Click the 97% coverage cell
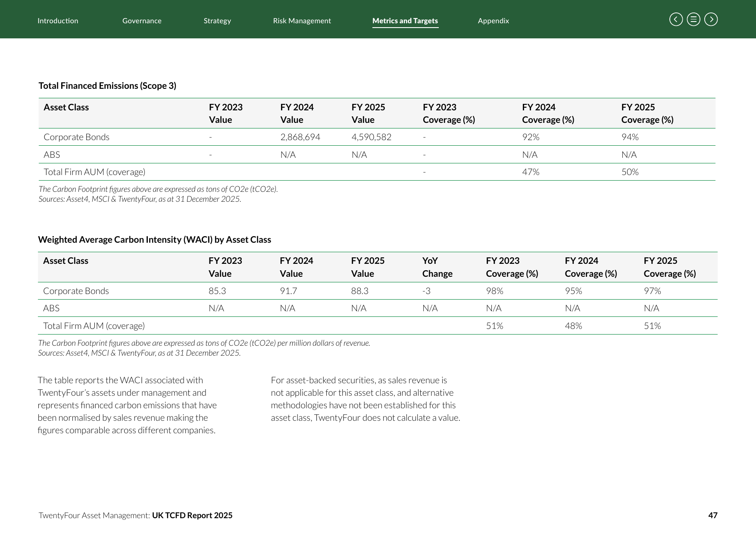The width and height of the screenshot is (756, 535). pyautogui.click(x=653, y=291)
